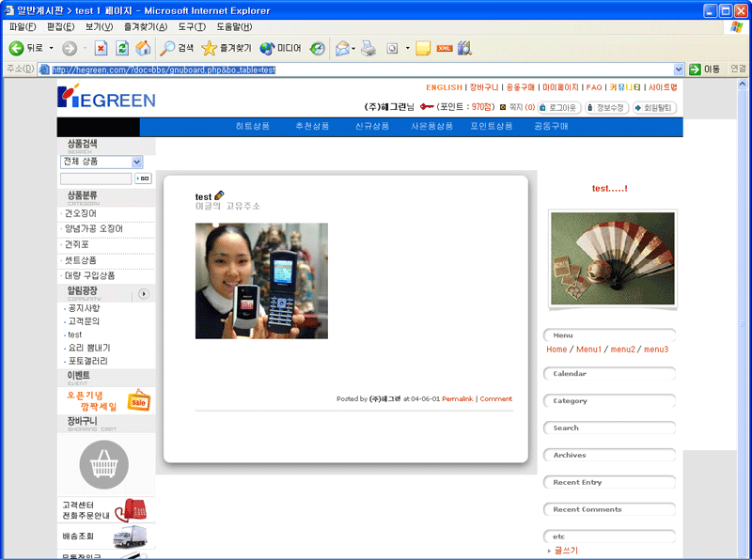This screenshot has height=560, width=752.
Task: Click the Japanese fan thumbnail image
Action: 612,258
